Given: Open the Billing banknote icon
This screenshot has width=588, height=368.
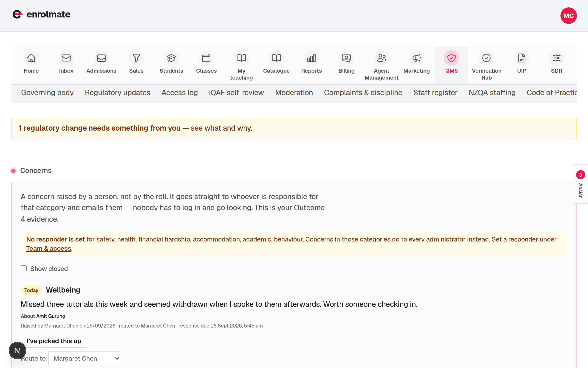Looking at the screenshot, I should pyautogui.click(x=346, y=58).
